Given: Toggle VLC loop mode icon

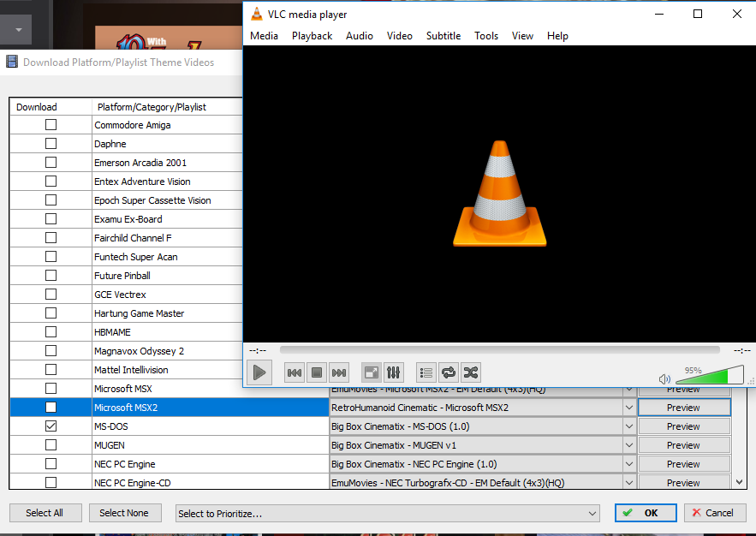Looking at the screenshot, I should 449,372.
